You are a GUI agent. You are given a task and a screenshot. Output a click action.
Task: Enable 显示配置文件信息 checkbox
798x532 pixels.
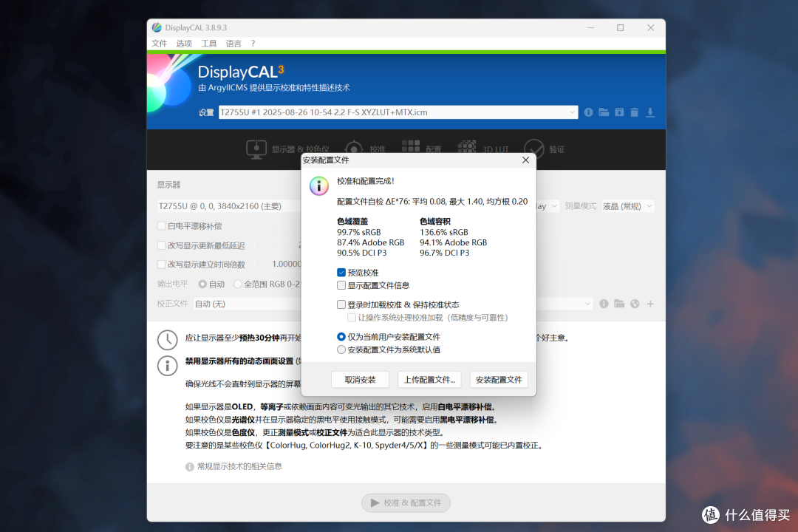click(x=341, y=285)
